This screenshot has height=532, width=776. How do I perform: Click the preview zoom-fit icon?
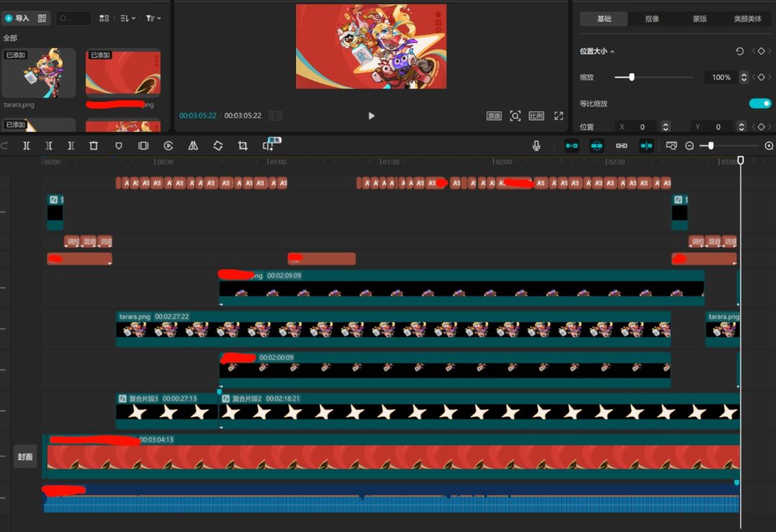(x=515, y=116)
